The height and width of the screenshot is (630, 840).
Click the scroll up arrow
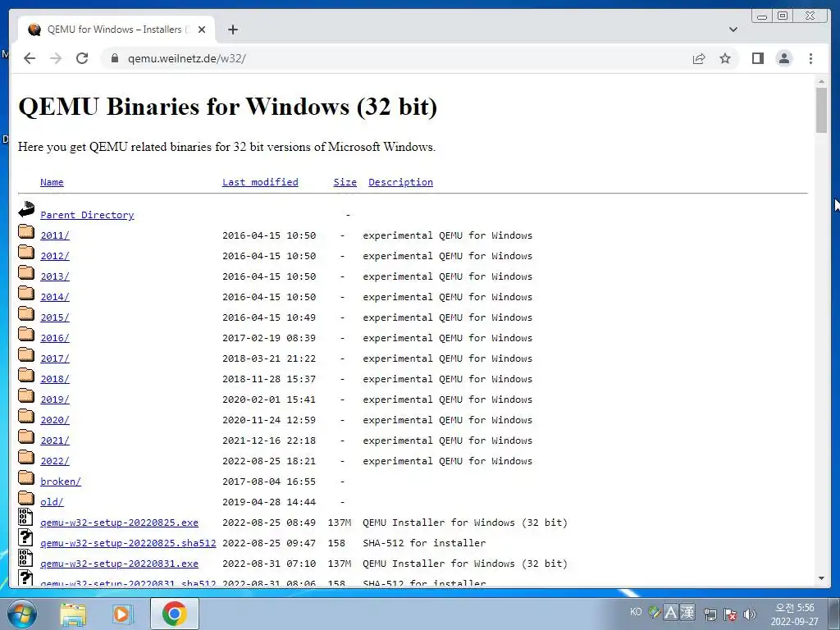[821, 81]
